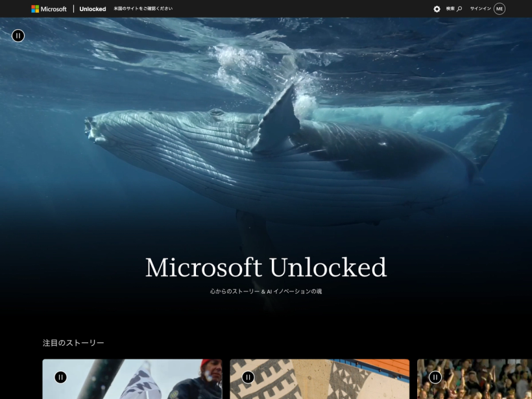Pause the video on the patterned wall card
The width and height of the screenshot is (532, 399).
tap(248, 377)
